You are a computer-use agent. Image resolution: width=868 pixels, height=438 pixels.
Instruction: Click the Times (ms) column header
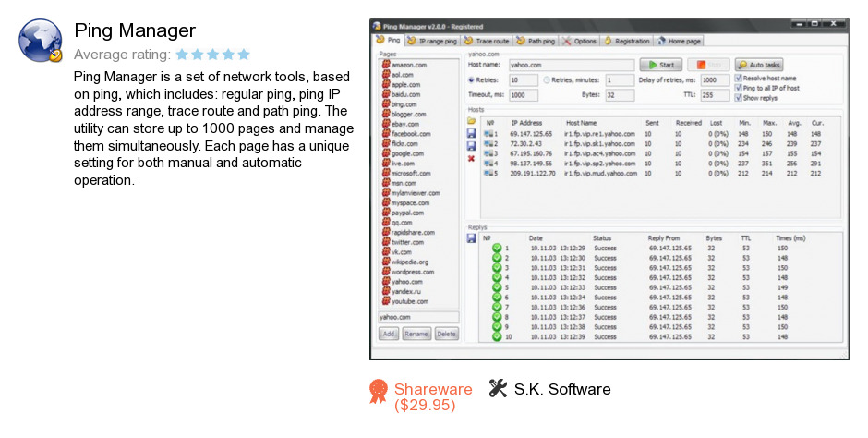click(790, 238)
